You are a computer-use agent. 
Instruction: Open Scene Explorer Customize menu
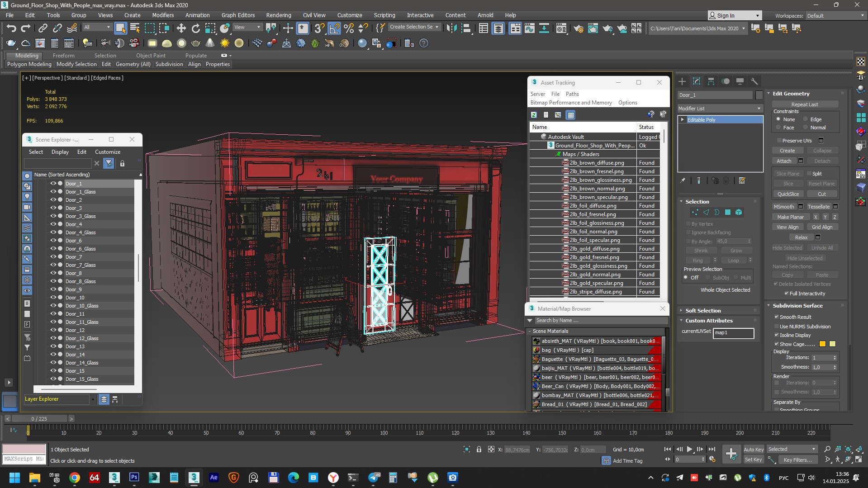[108, 152]
